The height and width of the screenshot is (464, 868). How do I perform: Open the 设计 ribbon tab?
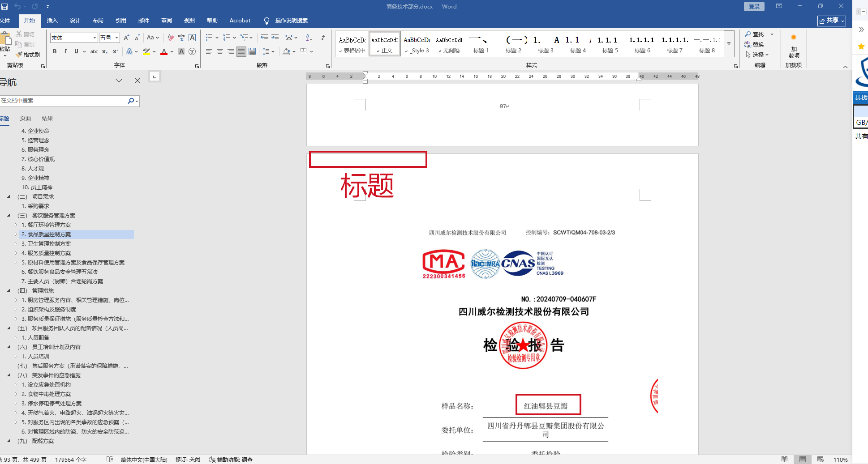pyautogui.click(x=75, y=21)
